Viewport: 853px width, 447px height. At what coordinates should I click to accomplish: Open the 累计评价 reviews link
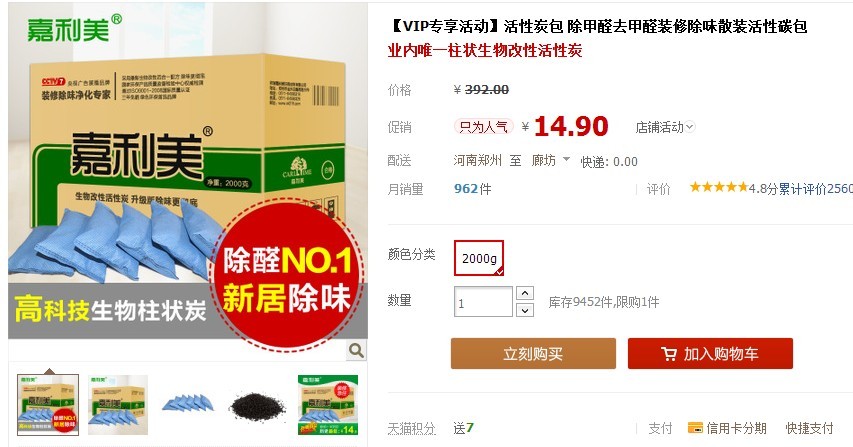(x=815, y=189)
